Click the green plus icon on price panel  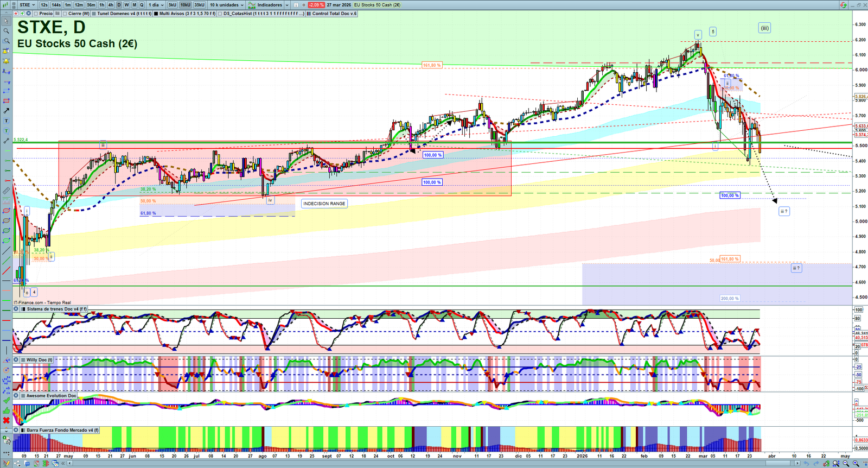click(22, 14)
